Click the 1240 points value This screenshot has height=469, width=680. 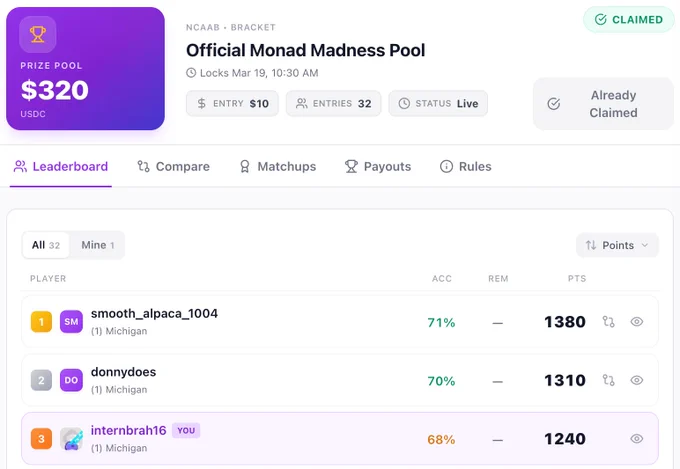pos(565,439)
